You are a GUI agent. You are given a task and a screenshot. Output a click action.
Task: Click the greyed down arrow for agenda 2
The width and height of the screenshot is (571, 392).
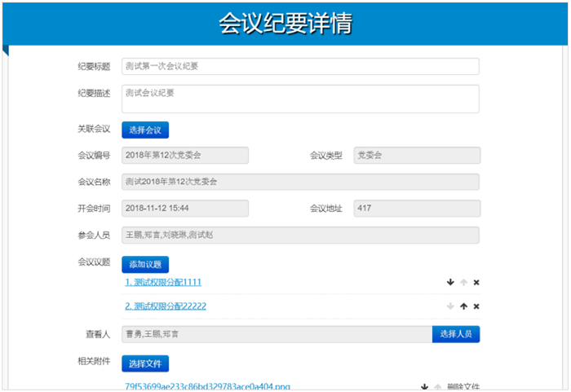(x=450, y=306)
